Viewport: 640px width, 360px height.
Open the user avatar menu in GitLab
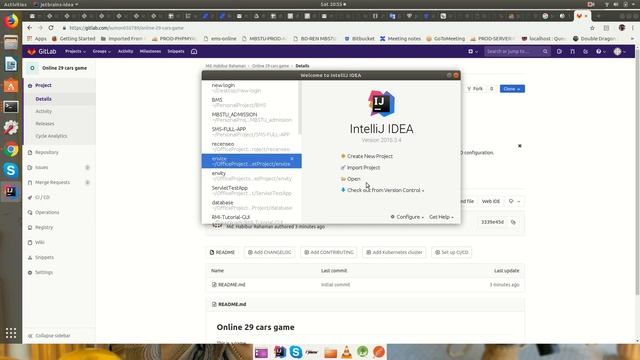(620, 51)
